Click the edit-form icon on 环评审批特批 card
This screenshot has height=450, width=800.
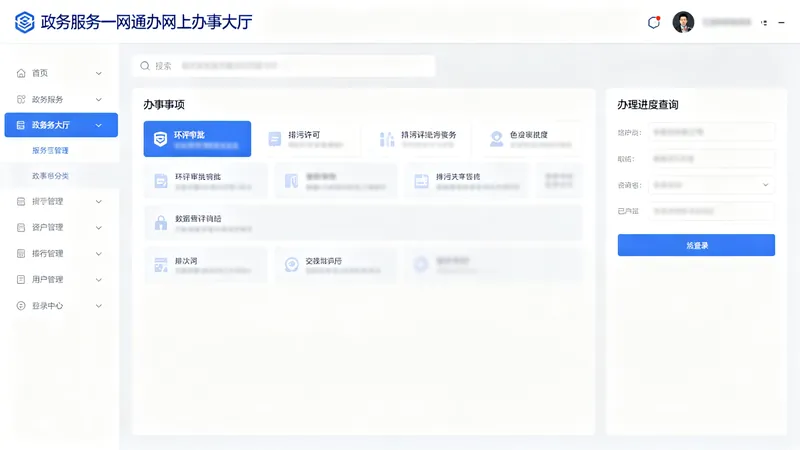pyautogui.click(x=161, y=181)
